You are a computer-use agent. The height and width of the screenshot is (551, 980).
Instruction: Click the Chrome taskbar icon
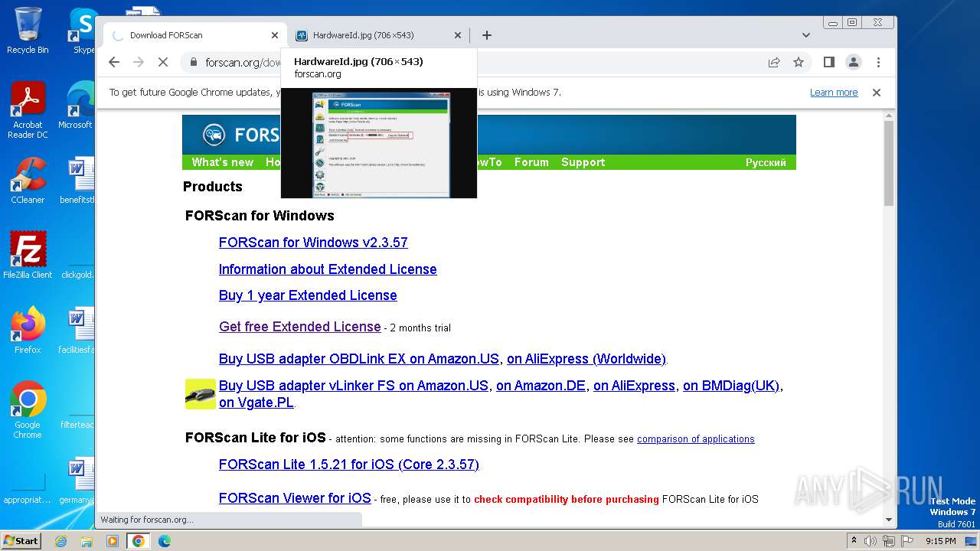[139, 541]
